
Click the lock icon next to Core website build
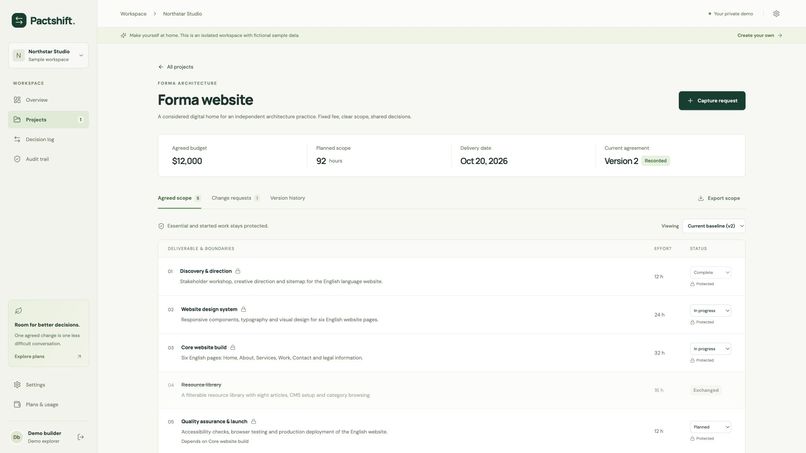tap(233, 347)
